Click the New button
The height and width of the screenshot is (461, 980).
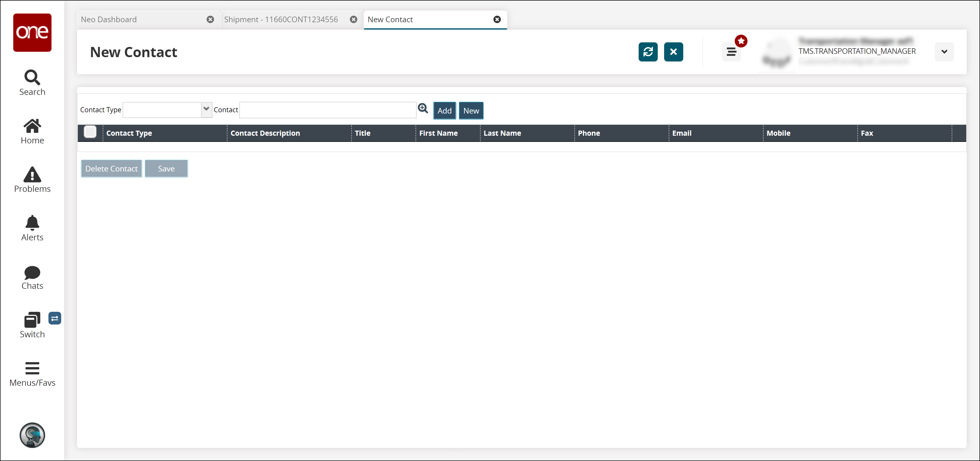point(471,111)
